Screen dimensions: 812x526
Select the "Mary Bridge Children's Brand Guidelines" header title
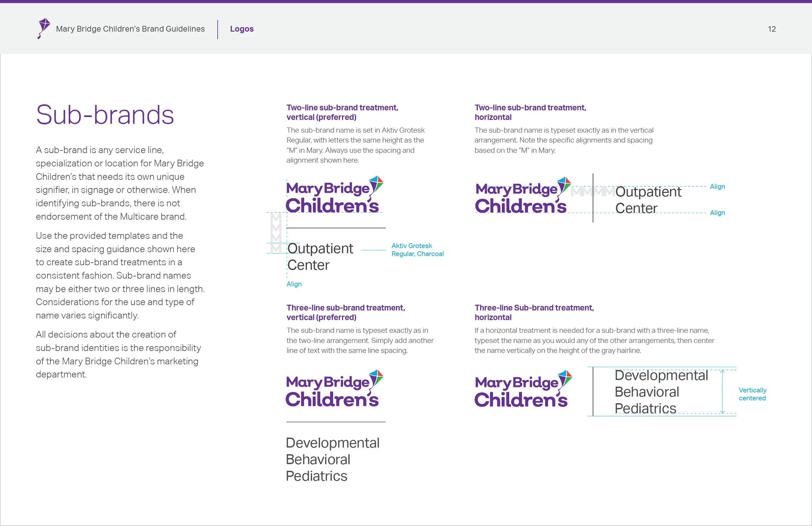coord(130,29)
